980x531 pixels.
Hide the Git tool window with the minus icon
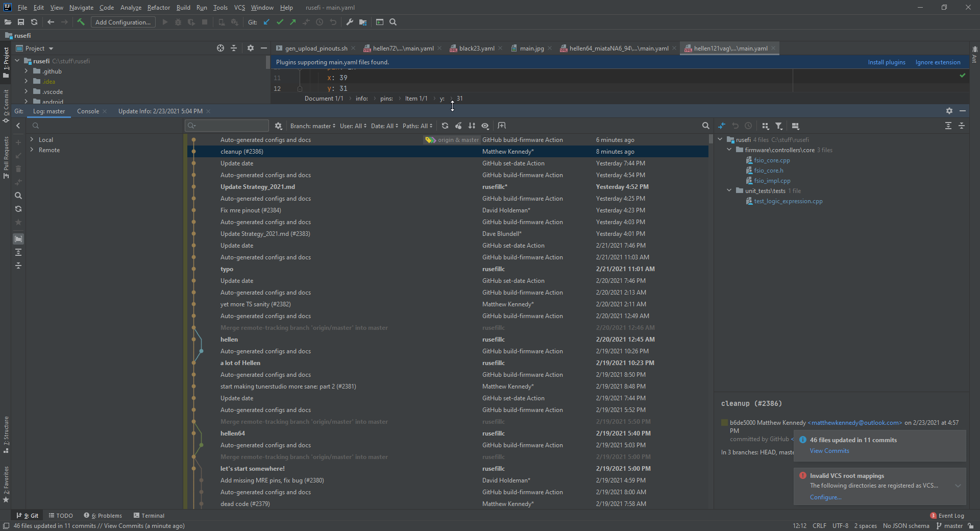click(963, 111)
